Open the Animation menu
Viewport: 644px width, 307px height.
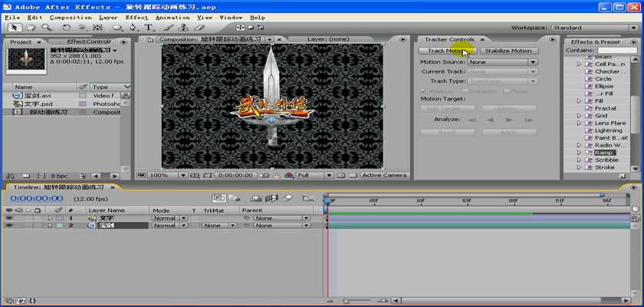[x=172, y=18]
